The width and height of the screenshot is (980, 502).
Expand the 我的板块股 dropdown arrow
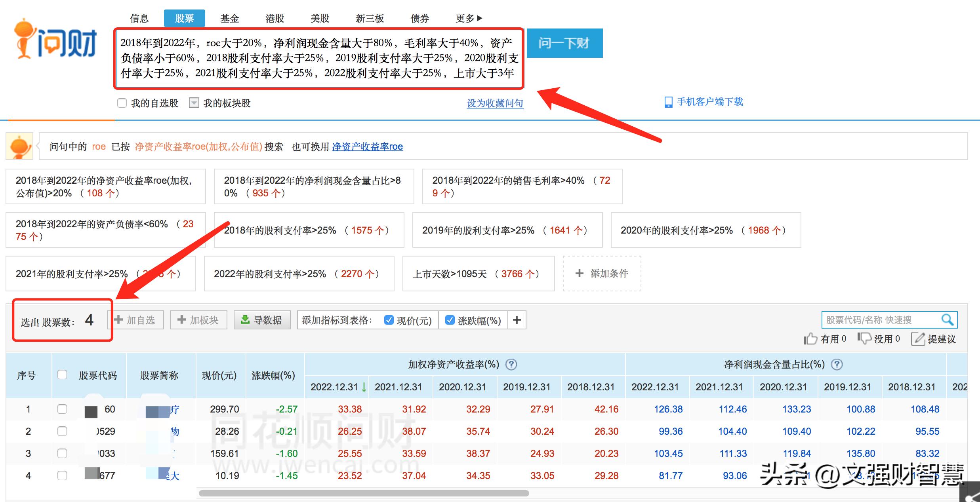coord(194,103)
